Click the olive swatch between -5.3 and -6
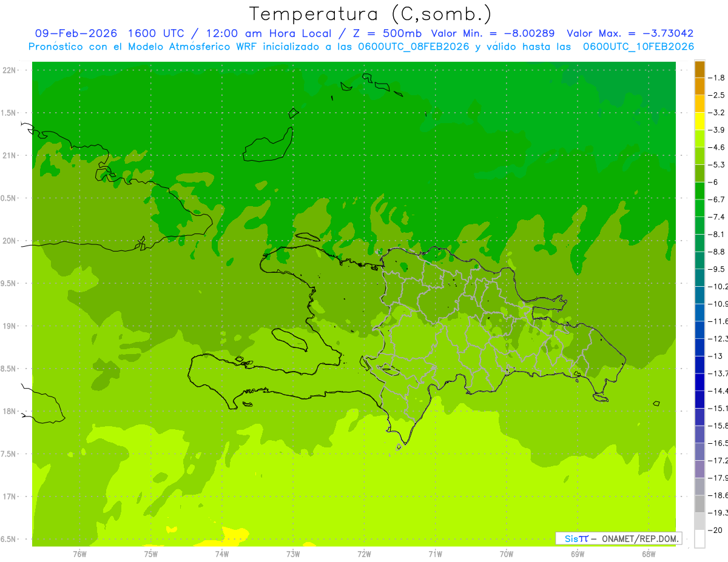Viewport: 728px width, 562px height. point(699,173)
